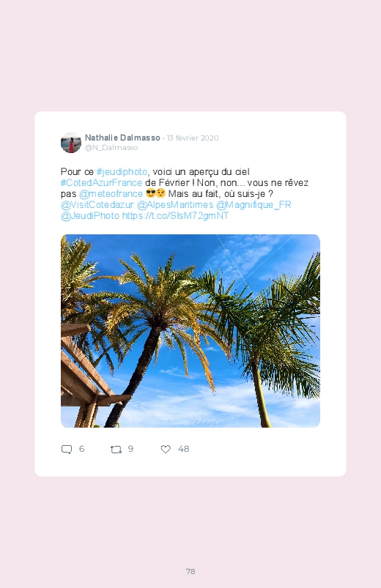381x588 pixels.
Task: Click the 9 retweets count
Action: click(130, 449)
